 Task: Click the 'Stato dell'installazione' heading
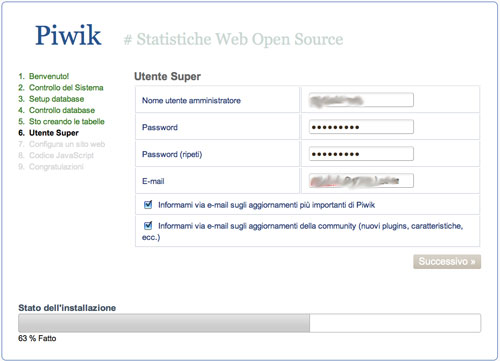coord(67,308)
